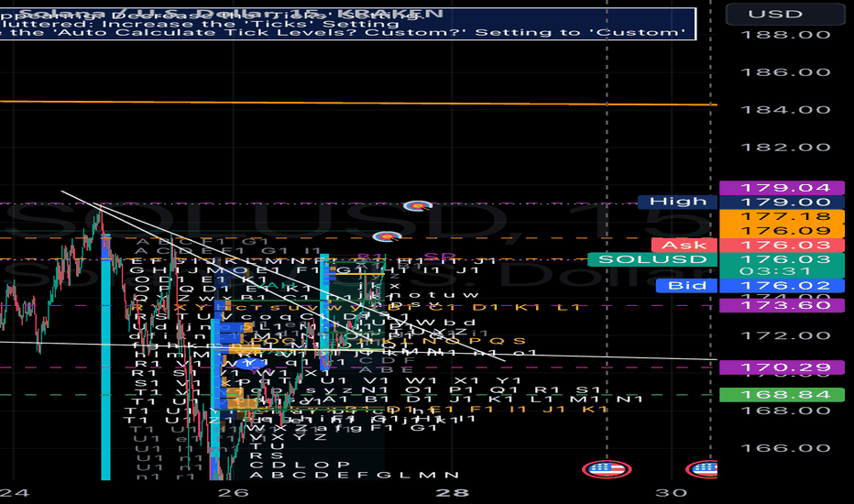This screenshot has height=504, width=854.
Task: Open the USD currency selector
Action: pos(785,14)
